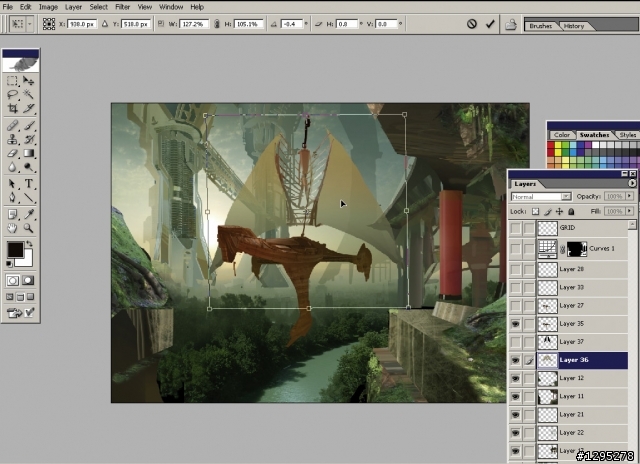This screenshot has height=464, width=640.
Task: Click the rotation angle field
Action: pos(291,24)
